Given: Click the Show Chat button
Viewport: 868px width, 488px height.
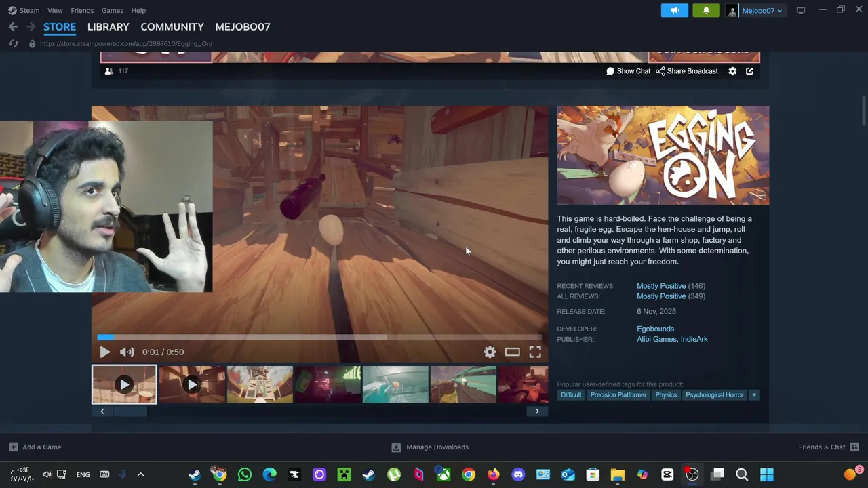Looking at the screenshot, I should click(x=628, y=71).
